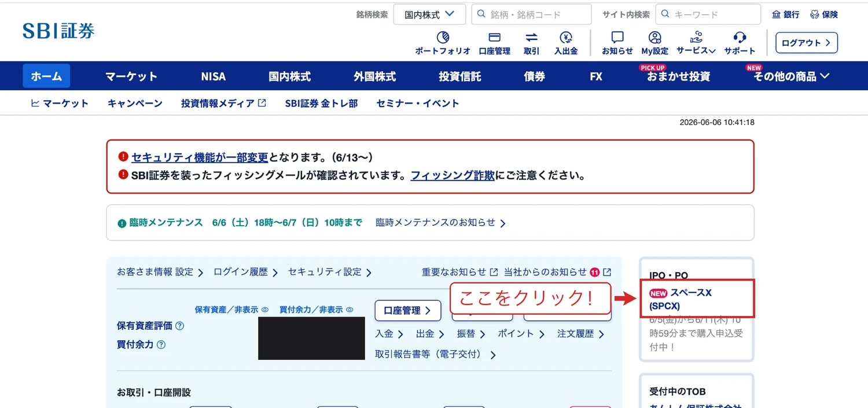Focus the キーワード site search field

tap(708, 14)
